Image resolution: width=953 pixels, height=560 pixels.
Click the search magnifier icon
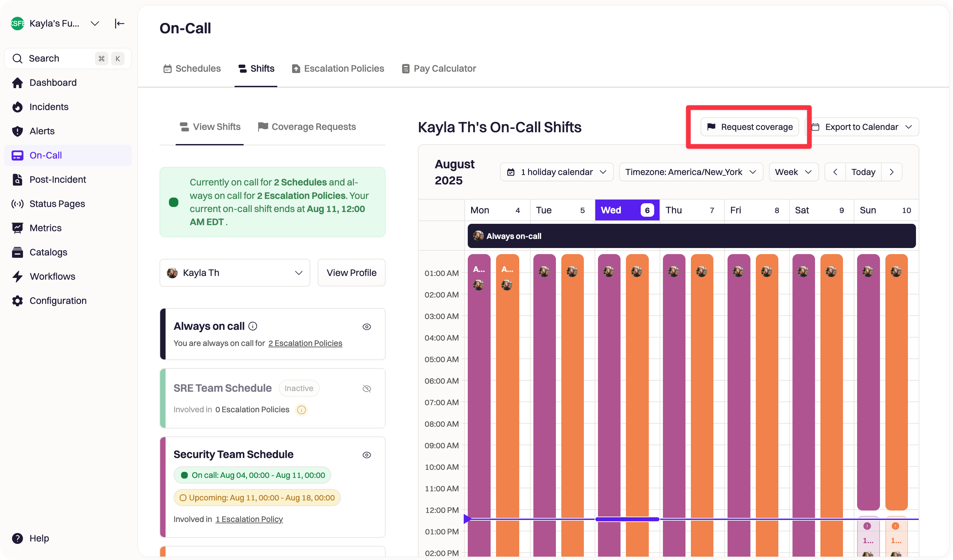17,58
